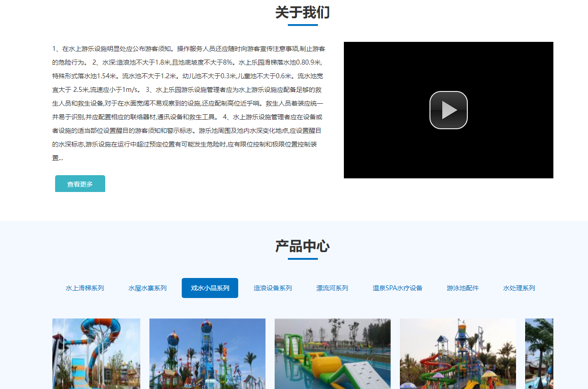Go to the 漂流河系列 tab
588x389 pixels.
tap(332, 288)
